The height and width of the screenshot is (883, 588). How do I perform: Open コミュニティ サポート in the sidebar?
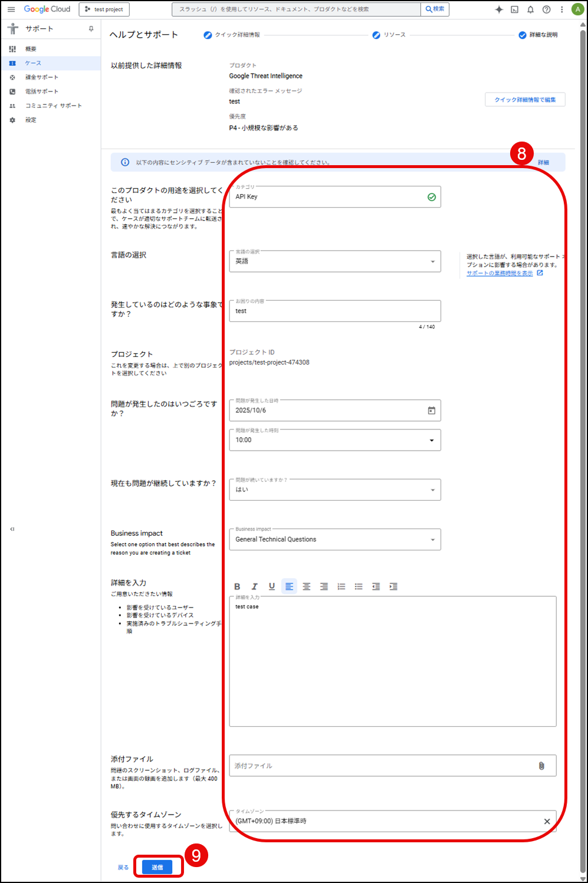[53, 106]
